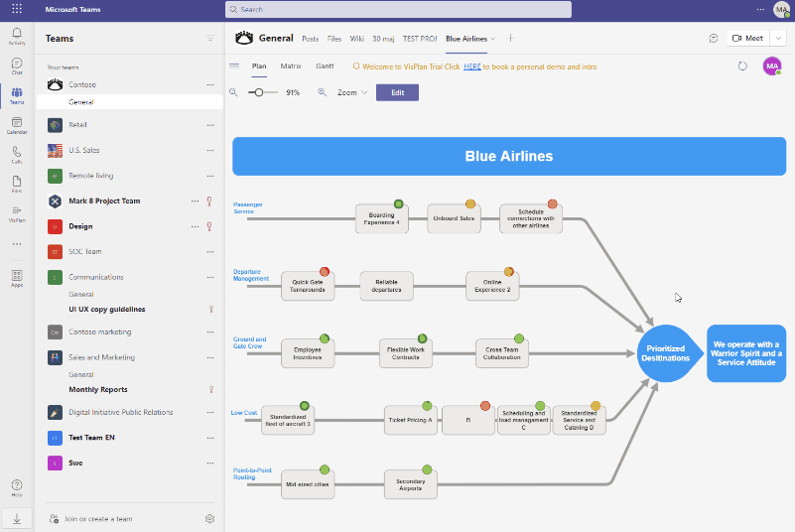The height and width of the screenshot is (532, 795).
Task: Start a meeting with the Meet button
Action: tap(748, 38)
